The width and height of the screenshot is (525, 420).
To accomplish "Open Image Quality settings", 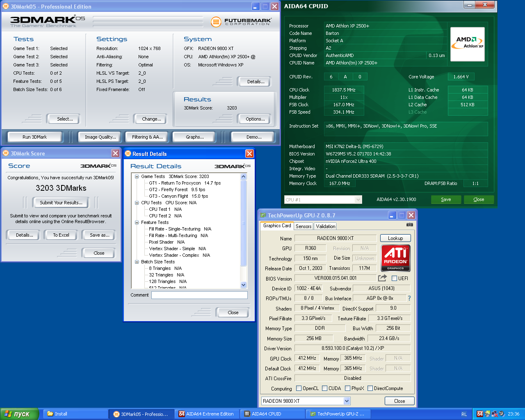I will [x=100, y=137].
